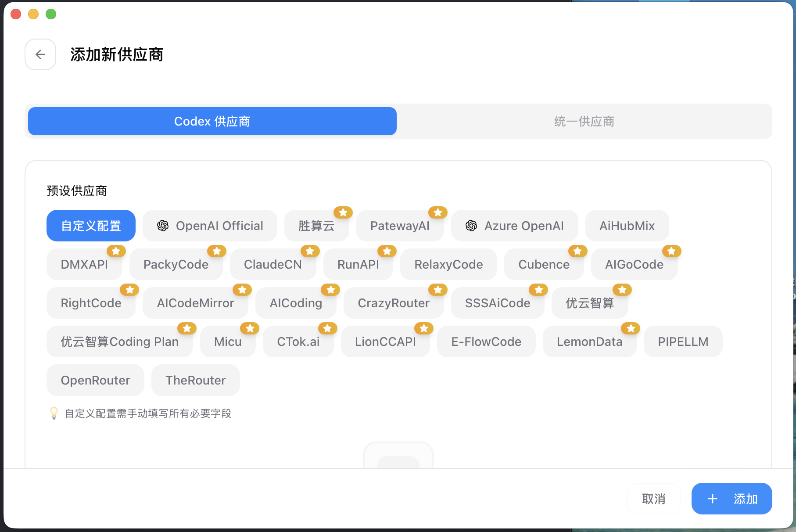This screenshot has height=532, width=796.
Task: Choose AICodeMirror provider
Action: pyautogui.click(x=195, y=303)
